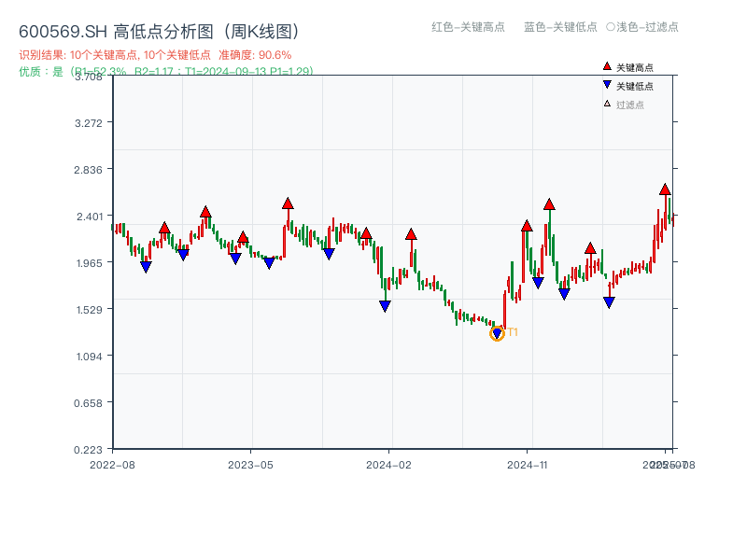Click the red triangle icon in the chart legend

click(607, 66)
